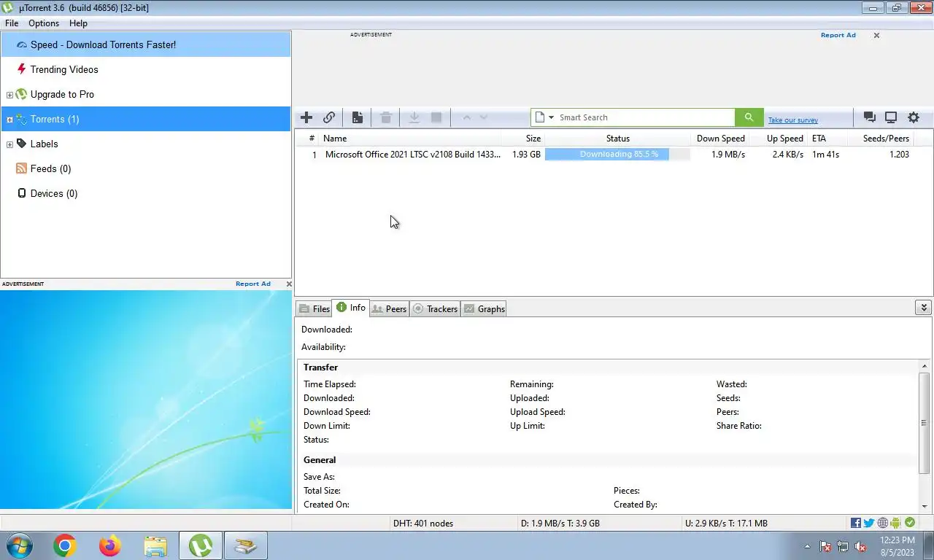Click the green search magnifier button
Viewport: 934px width, 560px height.
click(x=749, y=117)
